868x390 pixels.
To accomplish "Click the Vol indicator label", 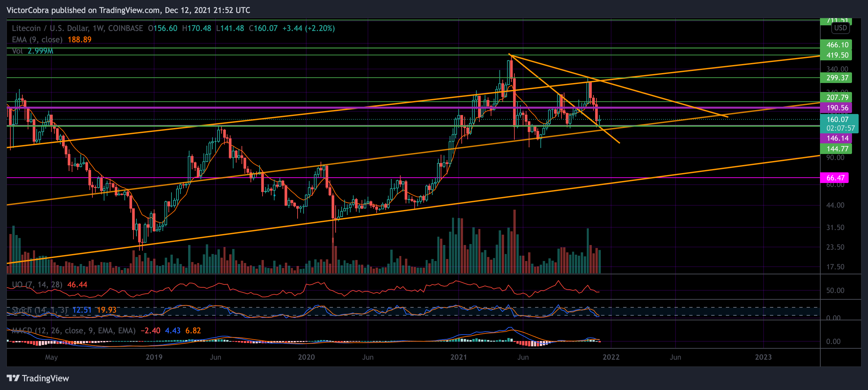I will 17,51.
